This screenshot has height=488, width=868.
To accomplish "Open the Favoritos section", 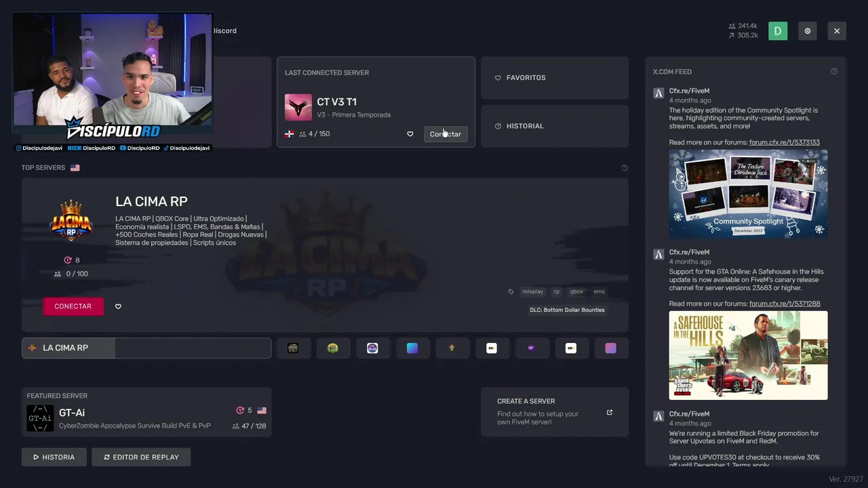I will coord(555,78).
